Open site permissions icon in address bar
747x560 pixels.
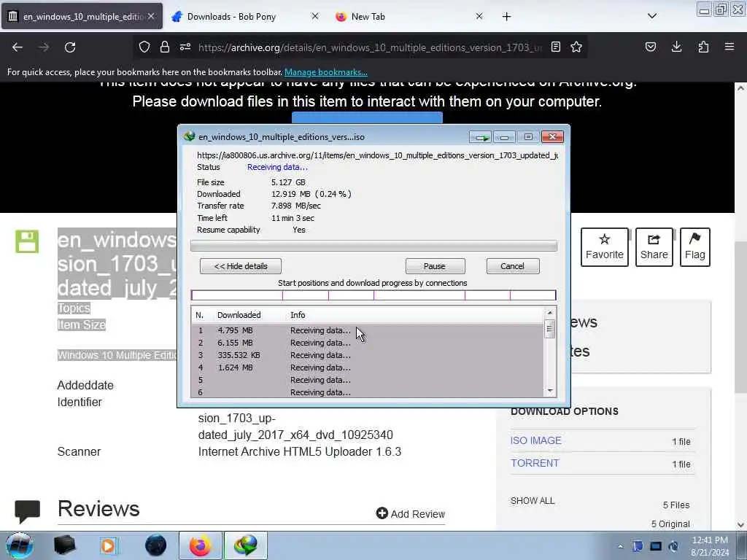[x=185, y=47]
